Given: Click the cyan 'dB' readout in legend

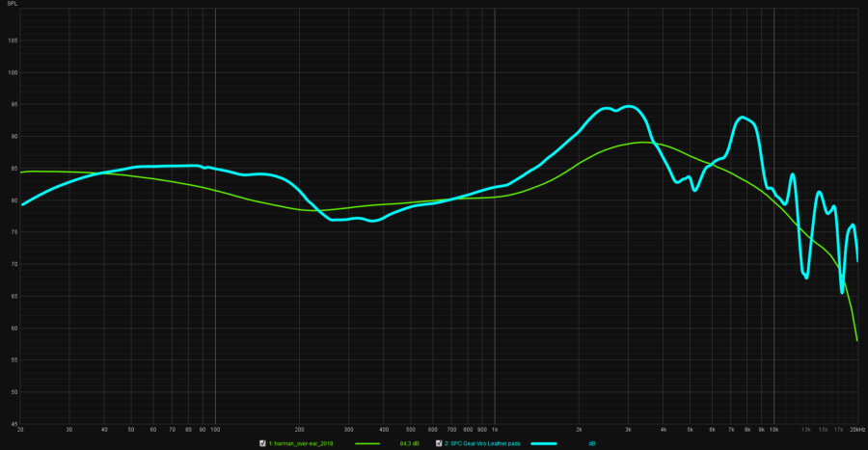Looking at the screenshot, I should pos(592,443).
